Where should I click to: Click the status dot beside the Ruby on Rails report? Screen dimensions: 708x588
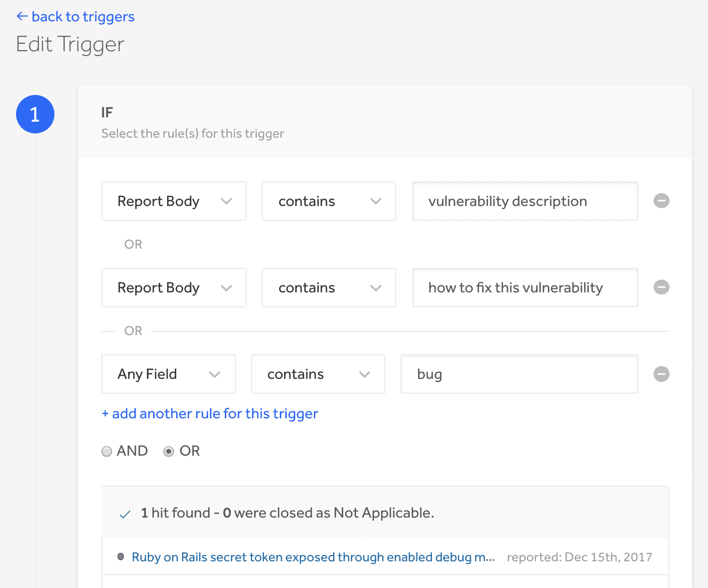pyautogui.click(x=121, y=557)
